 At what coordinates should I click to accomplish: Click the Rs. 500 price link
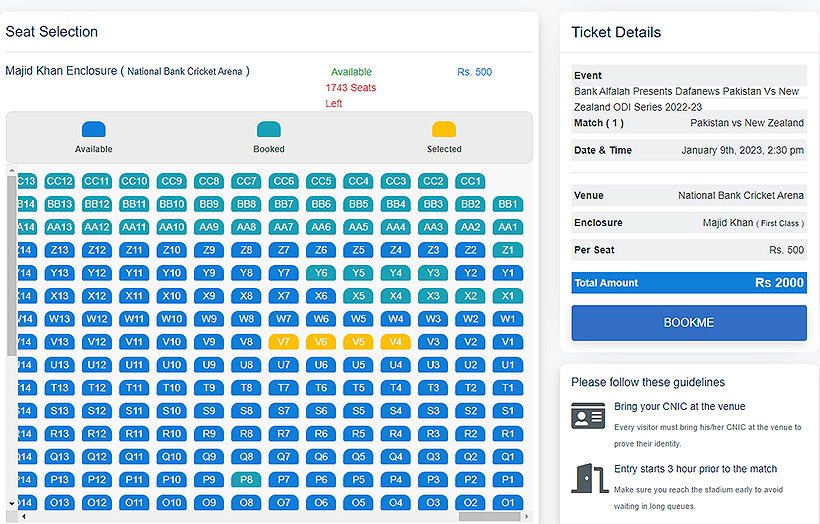pos(474,72)
